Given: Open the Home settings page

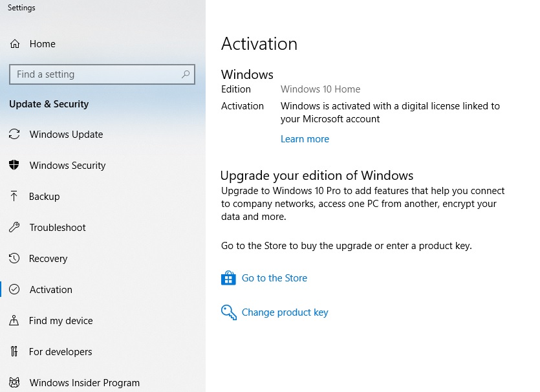Looking at the screenshot, I should (43, 44).
